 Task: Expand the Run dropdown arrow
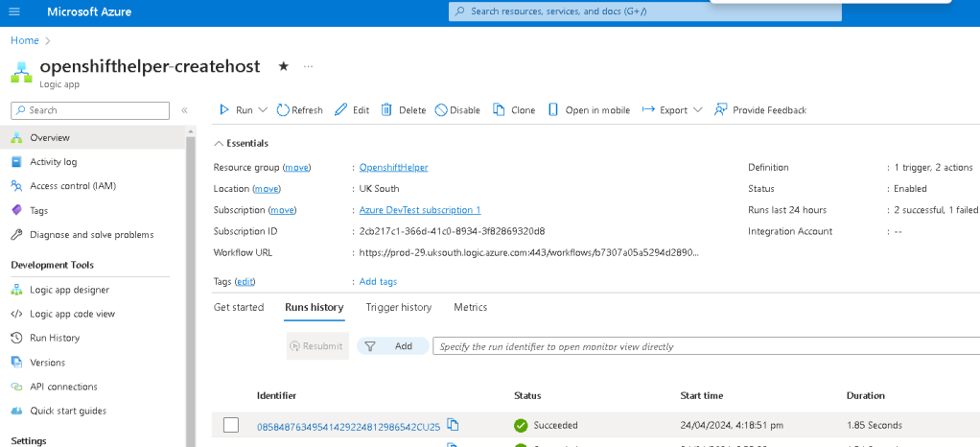click(263, 110)
